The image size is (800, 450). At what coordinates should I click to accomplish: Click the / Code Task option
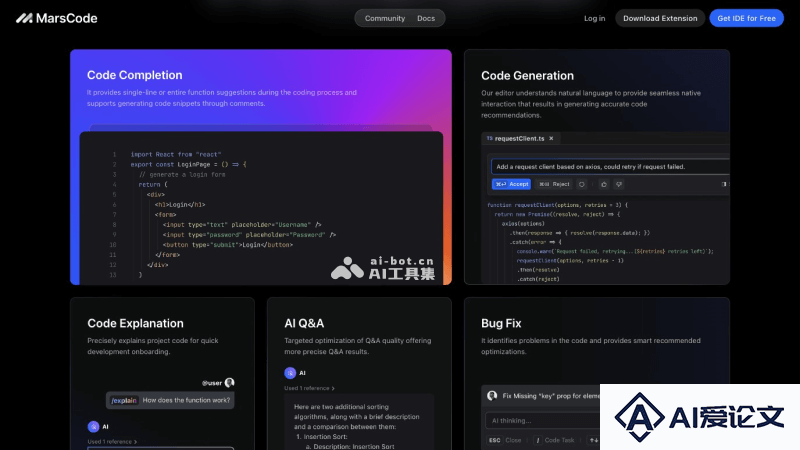[x=554, y=440]
